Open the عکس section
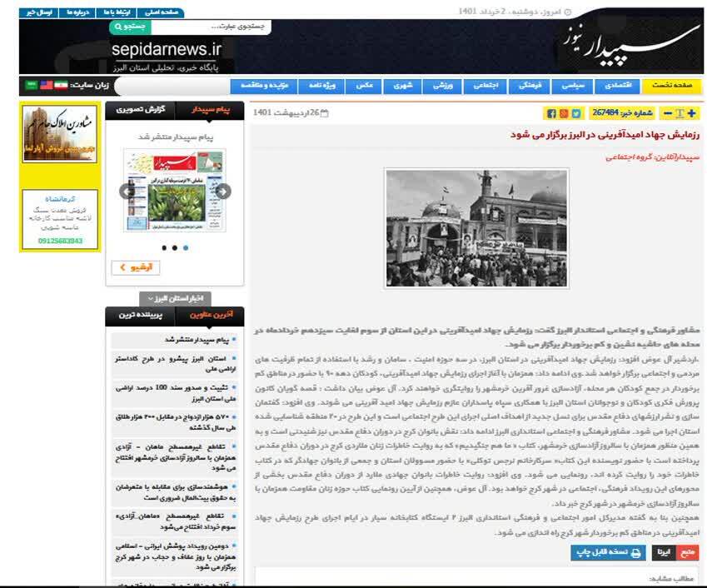The image size is (707, 588). click(x=364, y=86)
